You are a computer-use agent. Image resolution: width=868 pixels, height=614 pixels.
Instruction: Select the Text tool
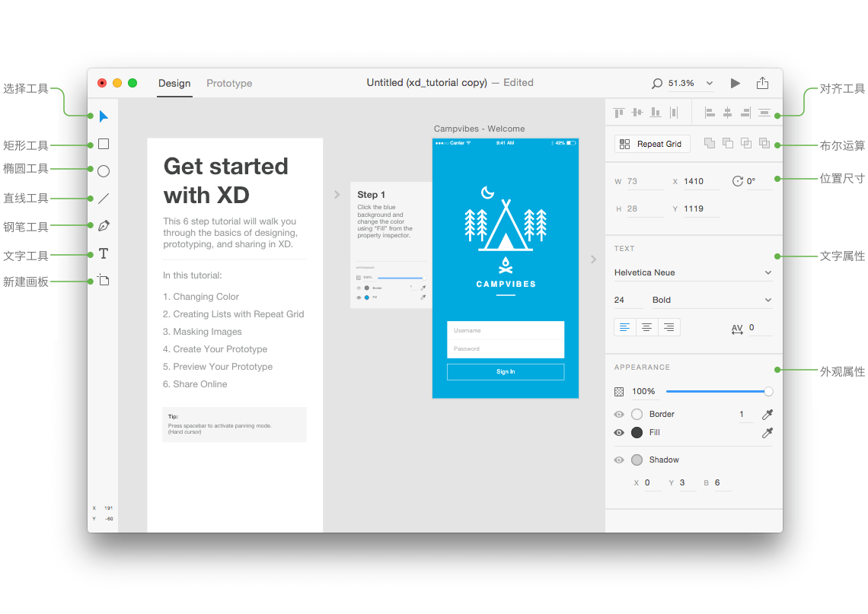(103, 253)
